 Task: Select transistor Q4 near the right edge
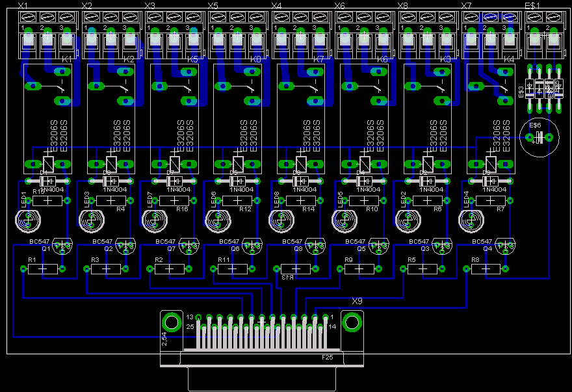(x=504, y=245)
